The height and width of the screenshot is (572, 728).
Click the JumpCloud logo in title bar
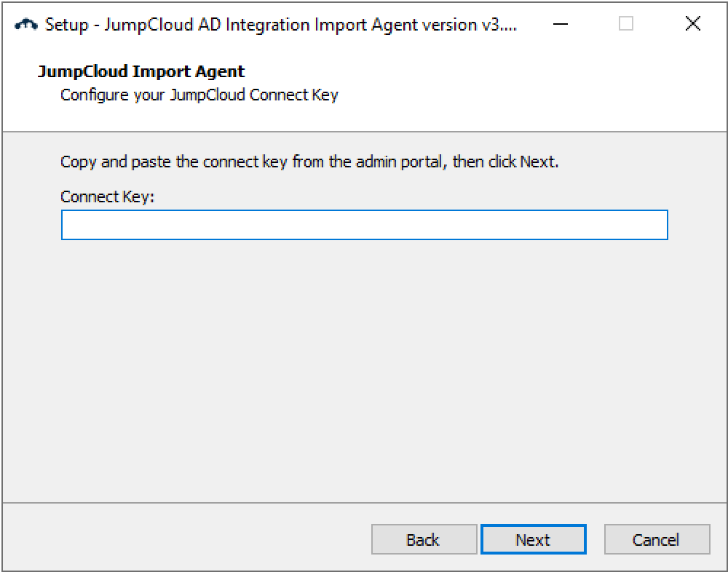(x=26, y=24)
